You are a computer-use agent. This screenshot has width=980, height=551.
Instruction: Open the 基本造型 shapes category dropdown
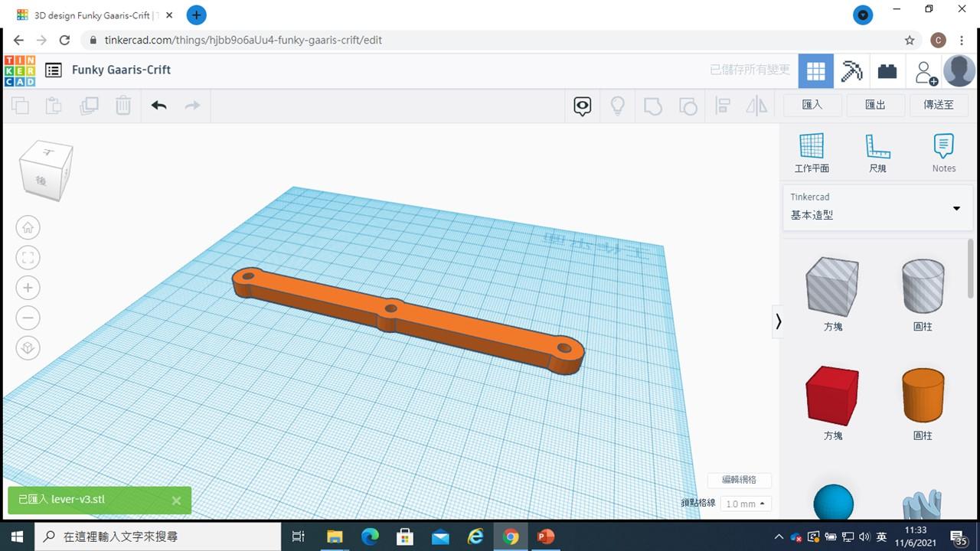(x=877, y=207)
